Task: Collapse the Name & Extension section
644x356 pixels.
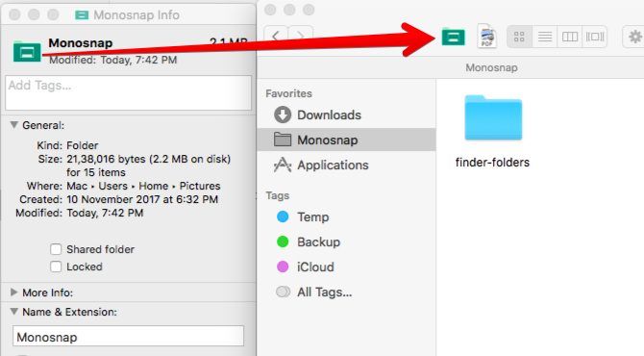Action: (x=14, y=311)
